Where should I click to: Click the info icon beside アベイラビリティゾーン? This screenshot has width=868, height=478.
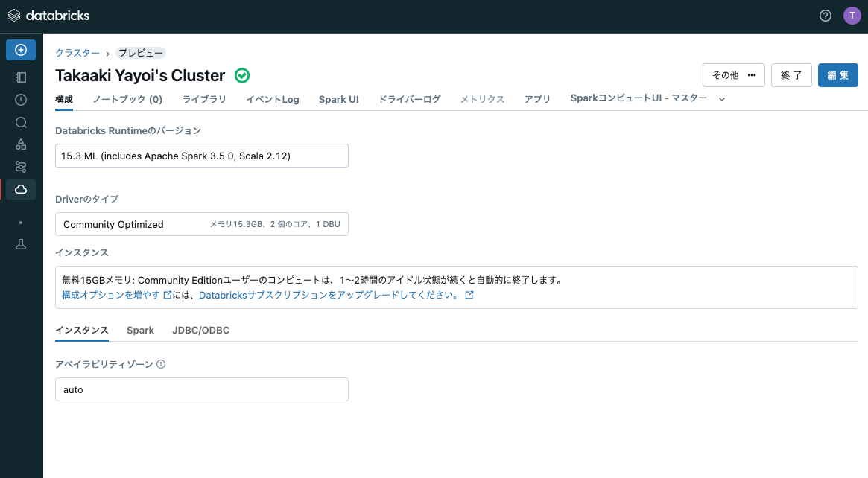161,364
